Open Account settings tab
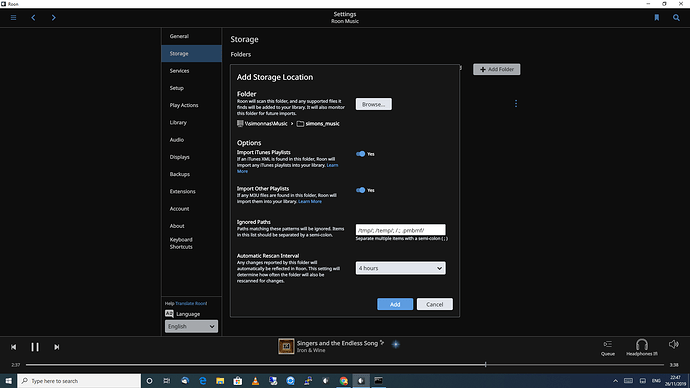Viewport: 690px width, 388px height. pos(191,209)
